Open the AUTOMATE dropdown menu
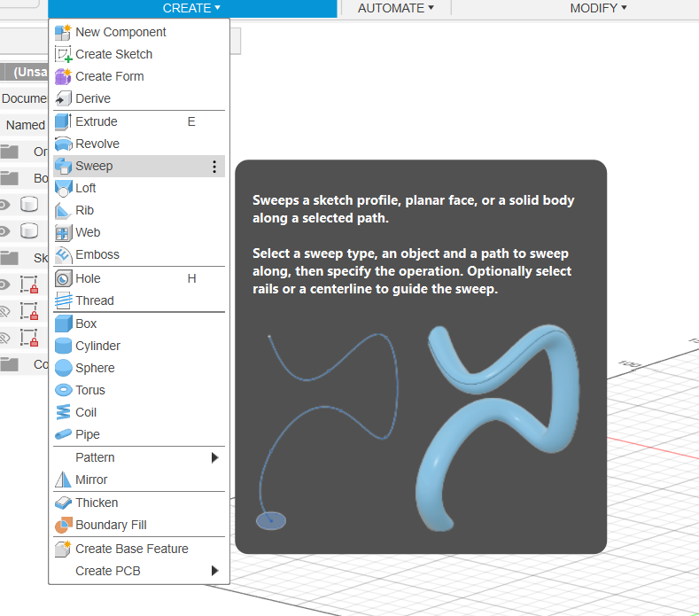Viewport: 699px width, 616px height. tap(396, 8)
